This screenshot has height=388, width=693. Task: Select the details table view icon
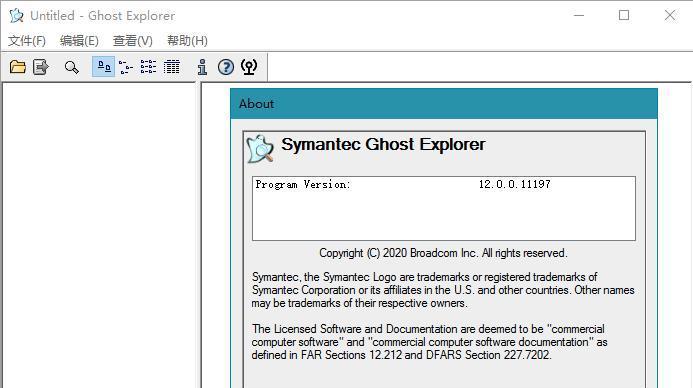[x=171, y=67]
